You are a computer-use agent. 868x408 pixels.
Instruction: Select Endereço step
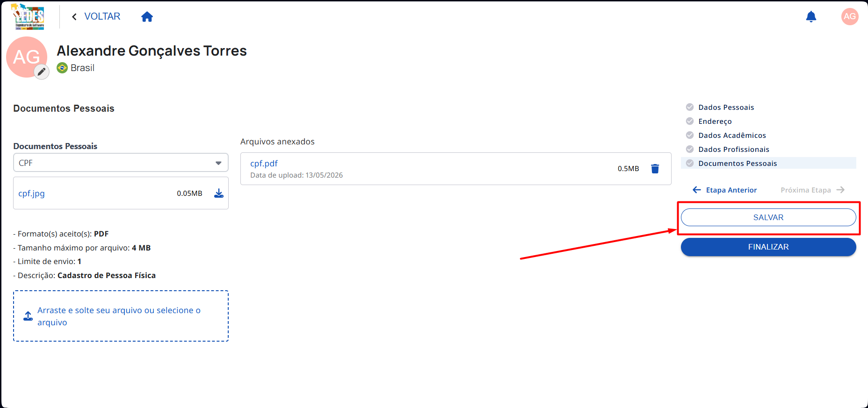(715, 121)
